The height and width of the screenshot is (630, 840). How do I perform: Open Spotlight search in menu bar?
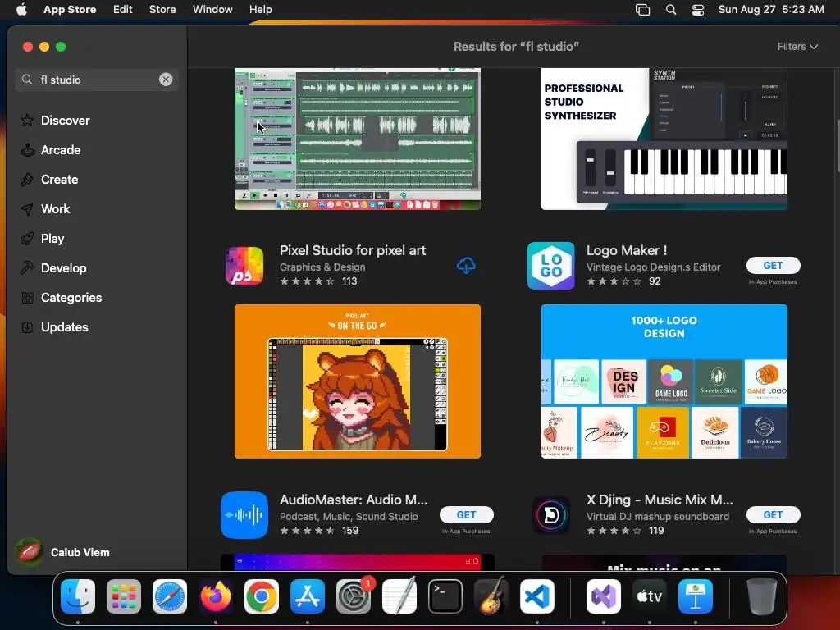pos(671,10)
